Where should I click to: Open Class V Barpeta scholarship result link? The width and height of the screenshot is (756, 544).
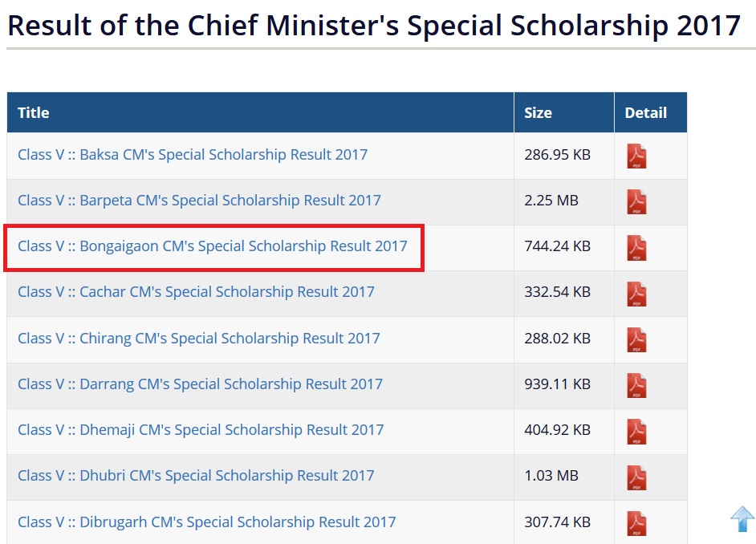pos(199,200)
